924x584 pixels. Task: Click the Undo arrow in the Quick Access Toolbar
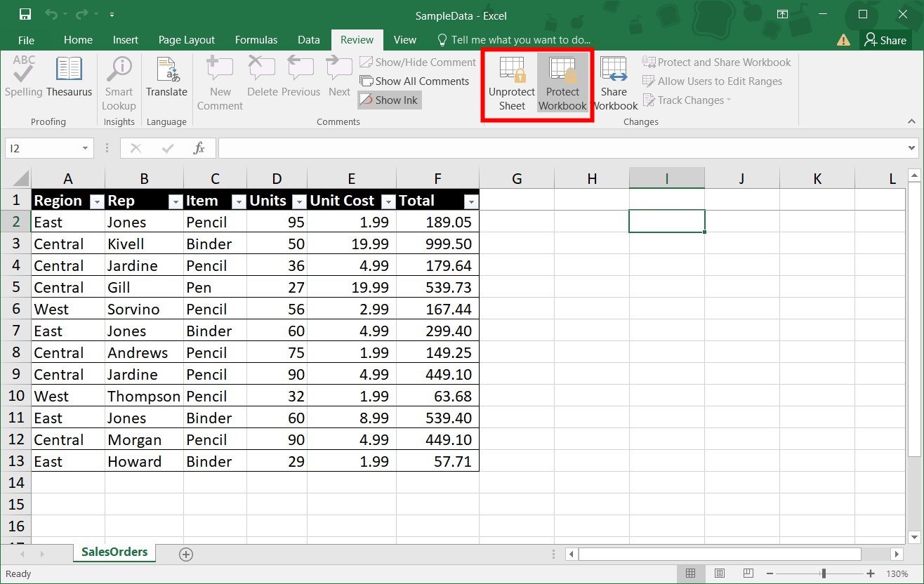pos(51,14)
